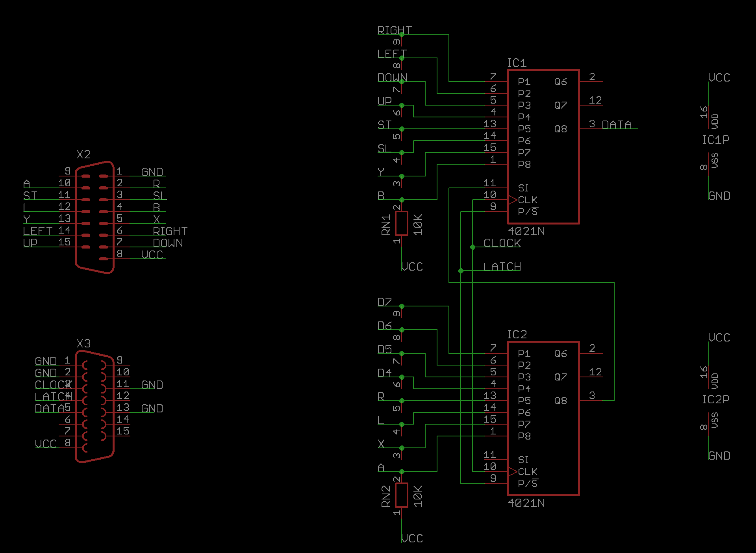
Task: Click the X2 connector body outline
Action: click(x=94, y=217)
